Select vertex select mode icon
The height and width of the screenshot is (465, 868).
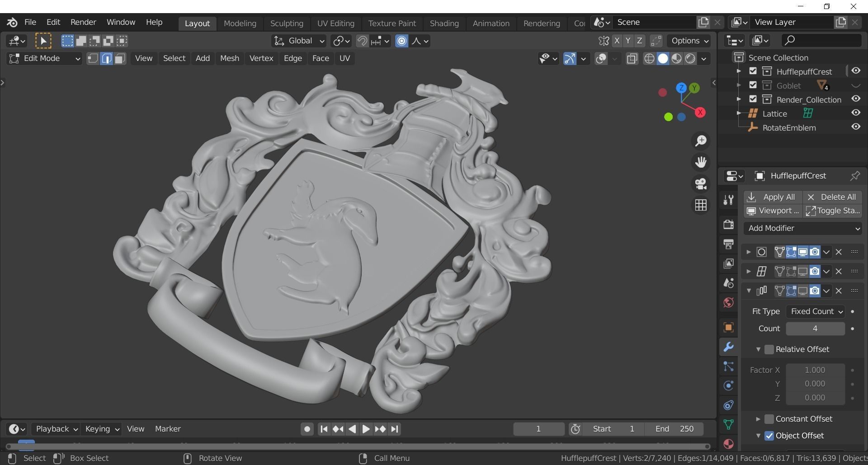click(93, 59)
